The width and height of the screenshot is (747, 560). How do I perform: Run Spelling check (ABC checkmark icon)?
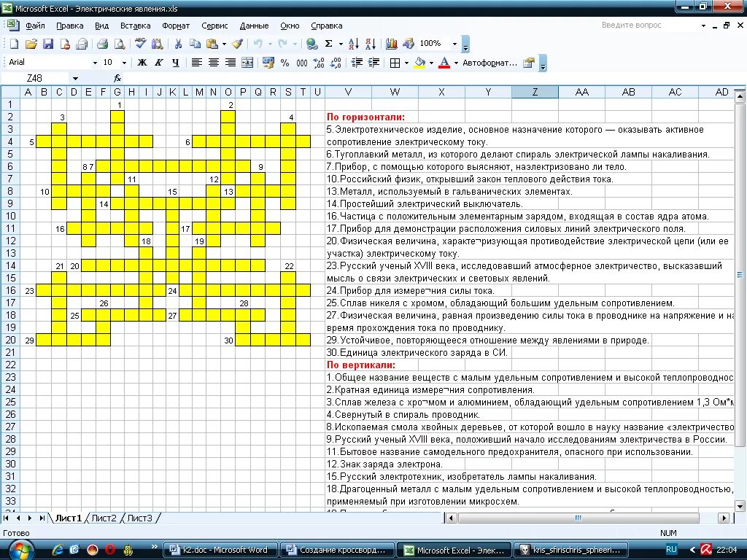click(x=140, y=44)
